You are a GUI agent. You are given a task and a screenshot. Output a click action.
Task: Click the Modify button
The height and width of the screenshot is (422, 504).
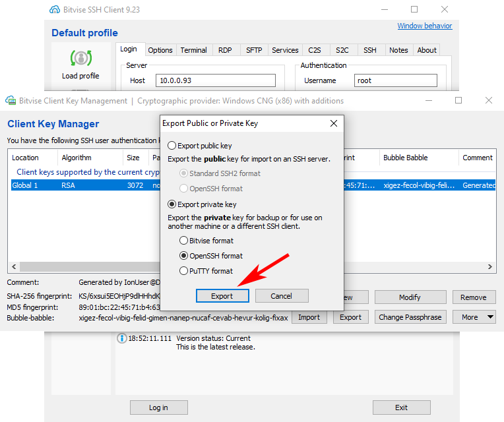(410, 297)
